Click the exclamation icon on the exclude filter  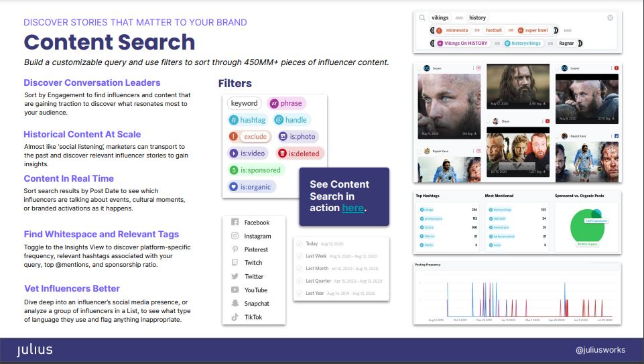click(x=234, y=136)
